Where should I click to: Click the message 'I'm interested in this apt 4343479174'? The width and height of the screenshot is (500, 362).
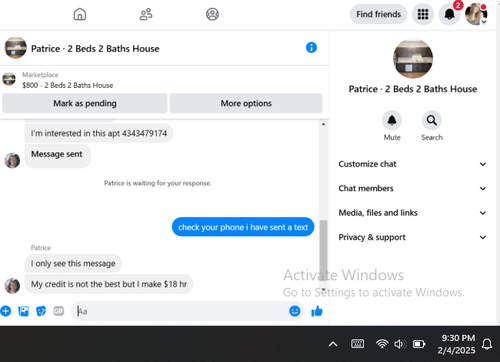(99, 133)
